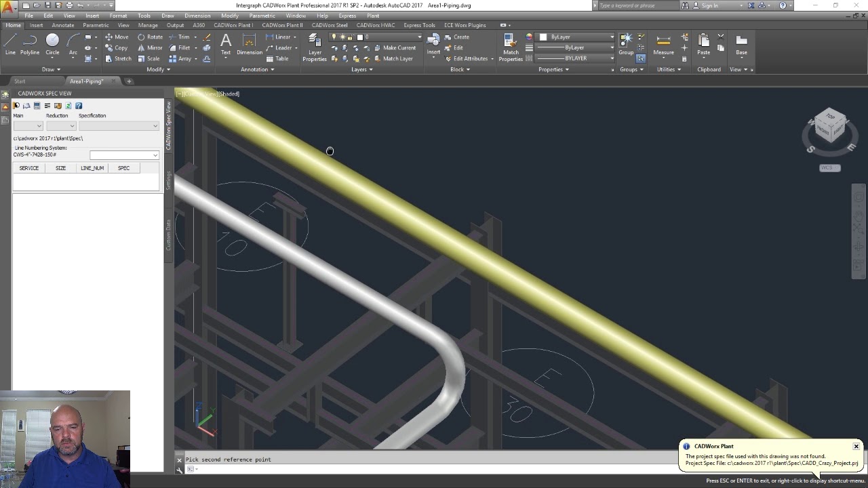Screen dimensions: 868x488
Task: Click Match Layer button
Action: coord(393,59)
